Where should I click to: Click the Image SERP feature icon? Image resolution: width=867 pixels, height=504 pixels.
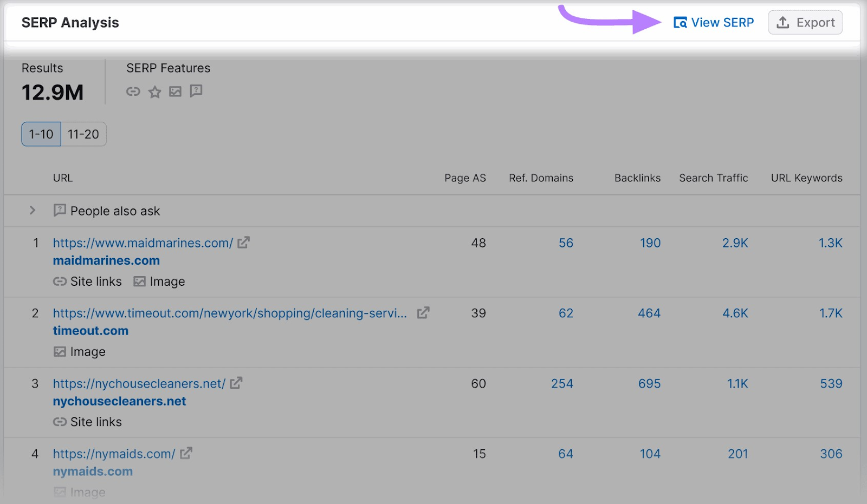pos(175,91)
